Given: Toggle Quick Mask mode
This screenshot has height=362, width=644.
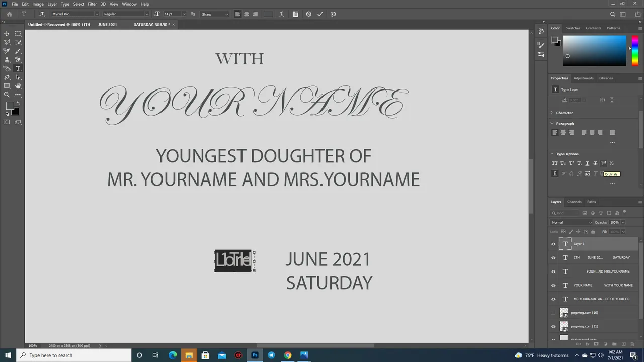Looking at the screenshot, I should 7,122.
